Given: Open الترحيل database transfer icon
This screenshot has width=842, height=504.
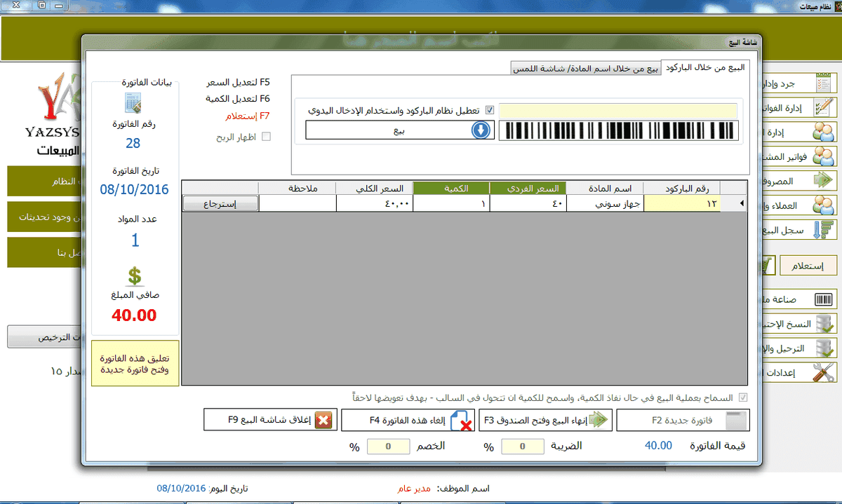Looking at the screenshot, I should click(x=823, y=348).
